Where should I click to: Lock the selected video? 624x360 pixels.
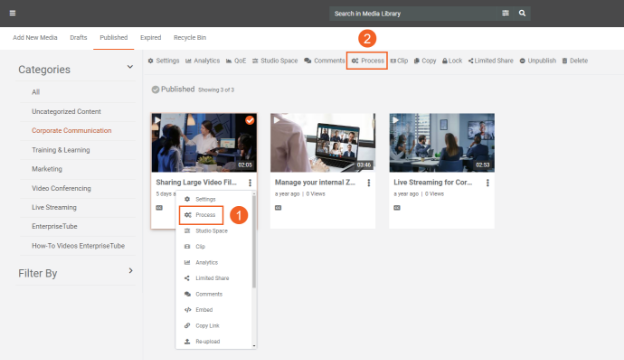pos(452,60)
